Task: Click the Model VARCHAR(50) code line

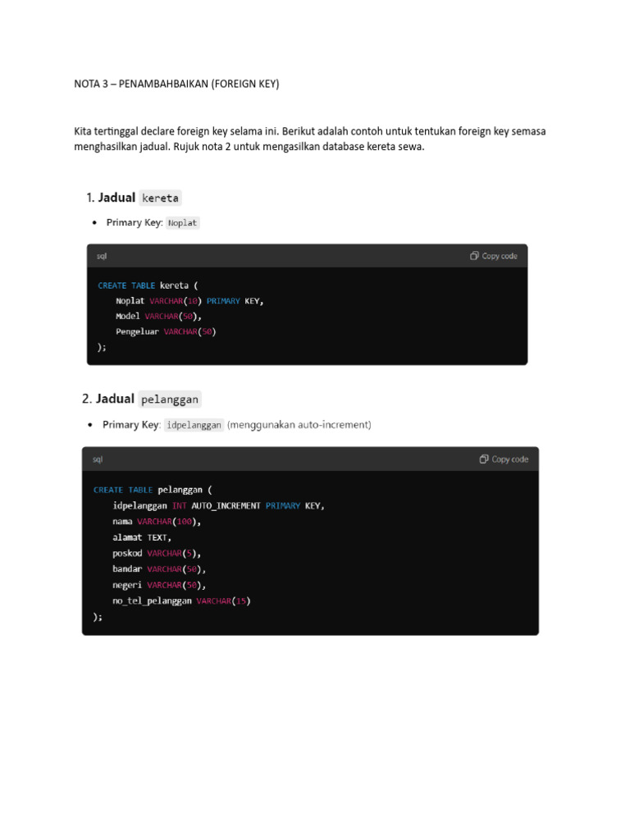Action: tap(158, 316)
